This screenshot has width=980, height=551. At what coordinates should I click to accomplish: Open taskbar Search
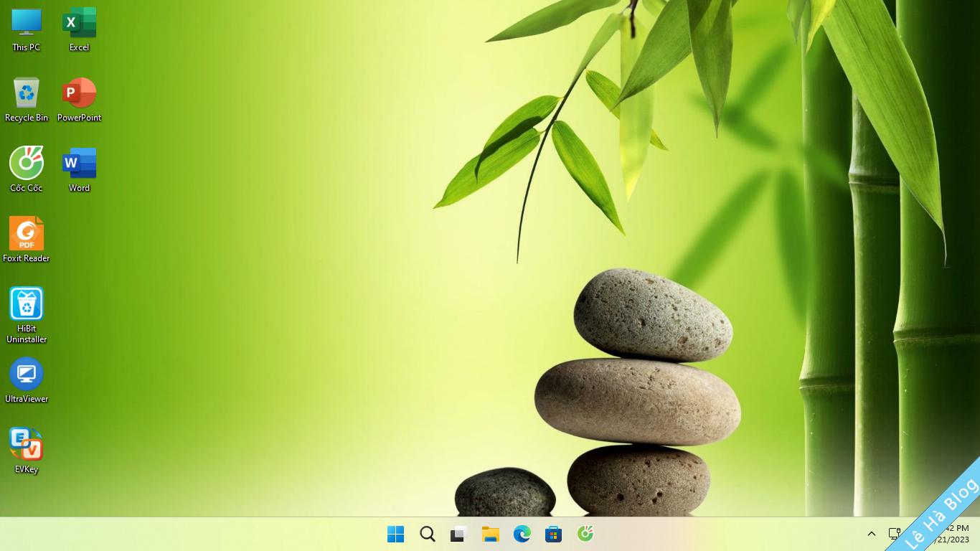(x=428, y=534)
